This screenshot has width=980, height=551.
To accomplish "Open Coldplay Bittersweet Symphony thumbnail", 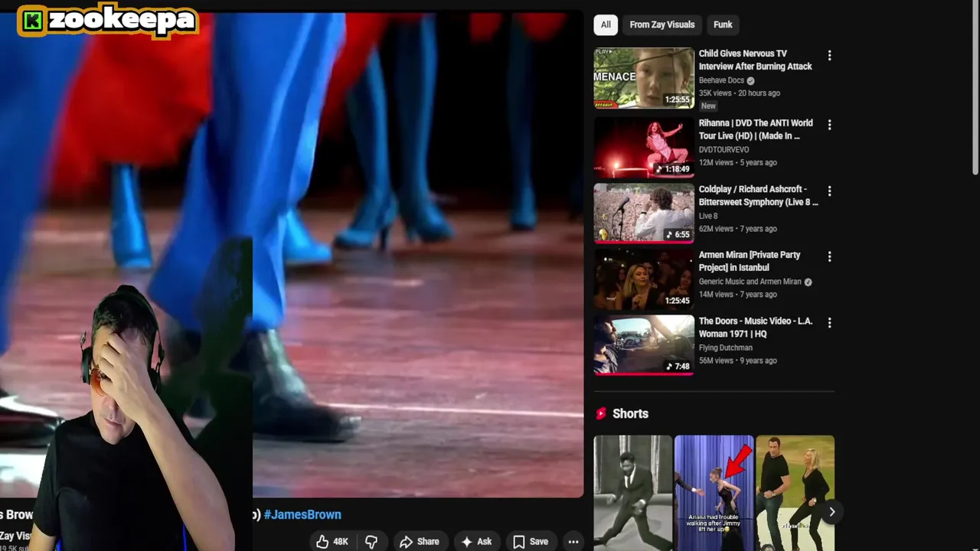I will (644, 213).
